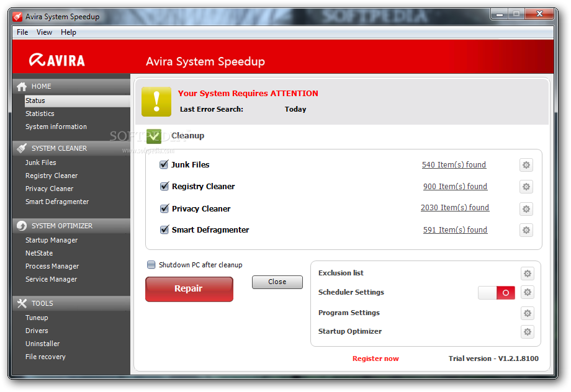571x392 pixels.
Task: Open settings gear for Junk Files row
Action: pos(526,165)
